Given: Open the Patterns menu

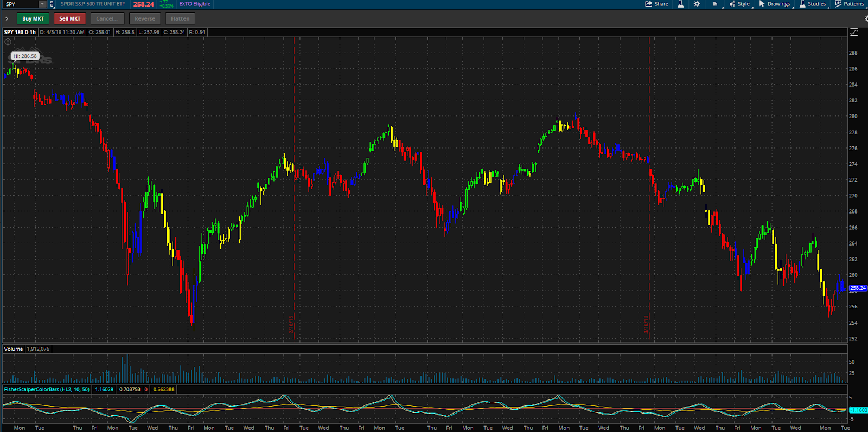Looking at the screenshot, I should point(850,4).
